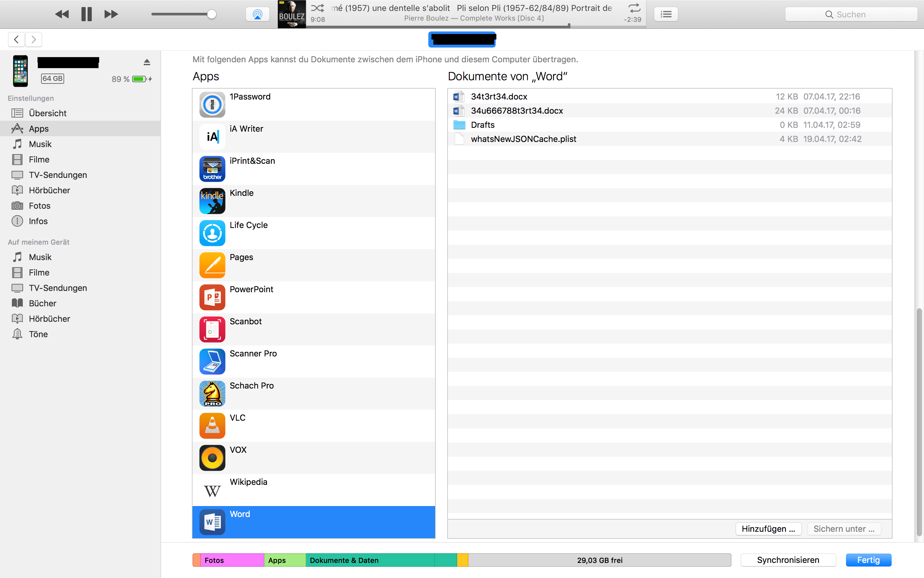Select whatsNewJSONCache.plist file
Image resolution: width=924 pixels, height=578 pixels.
pyautogui.click(x=670, y=139)
